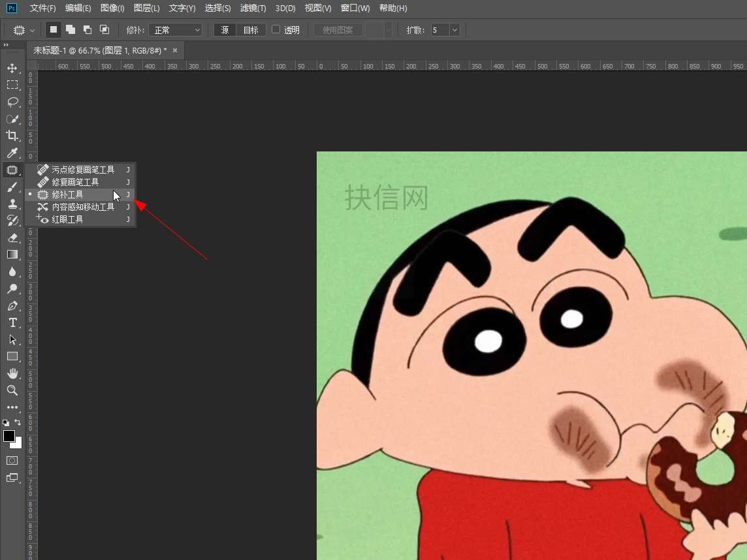This screenshot has height=560, width=747.
Task: Choose Intersect with Selection mode button
Action: (104, 30)
